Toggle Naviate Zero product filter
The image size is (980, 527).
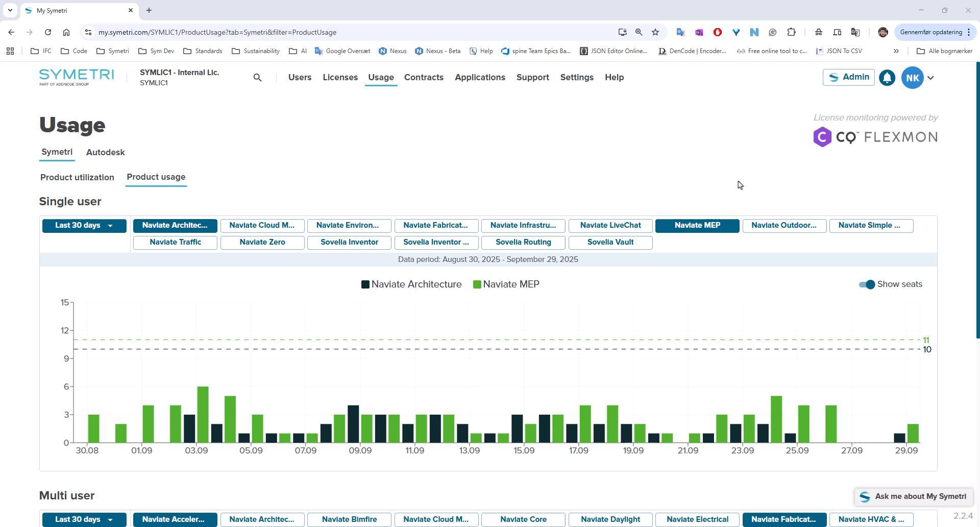262,243
